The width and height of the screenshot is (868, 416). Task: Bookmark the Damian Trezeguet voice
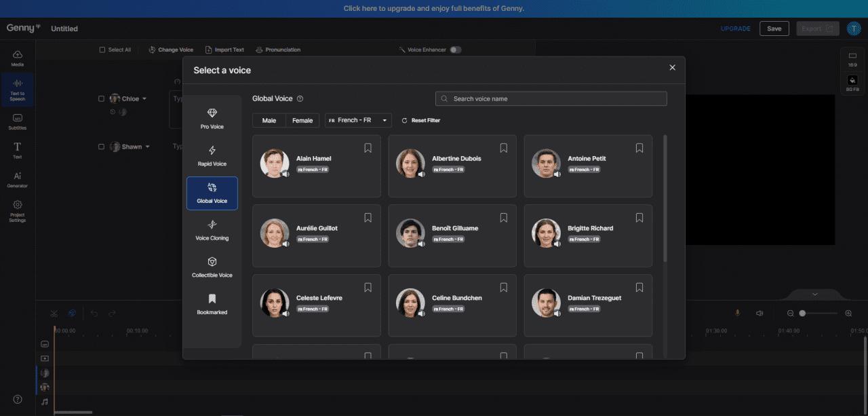(x=639, y=288)
